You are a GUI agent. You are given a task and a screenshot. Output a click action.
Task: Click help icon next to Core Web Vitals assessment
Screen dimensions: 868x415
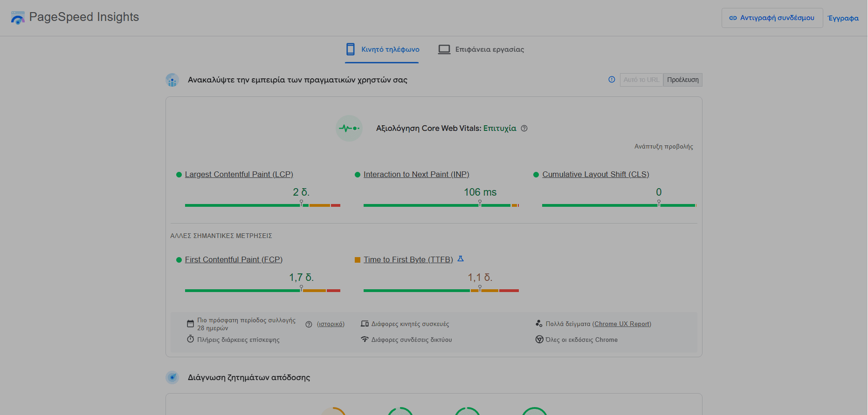(x=524, y=129)
